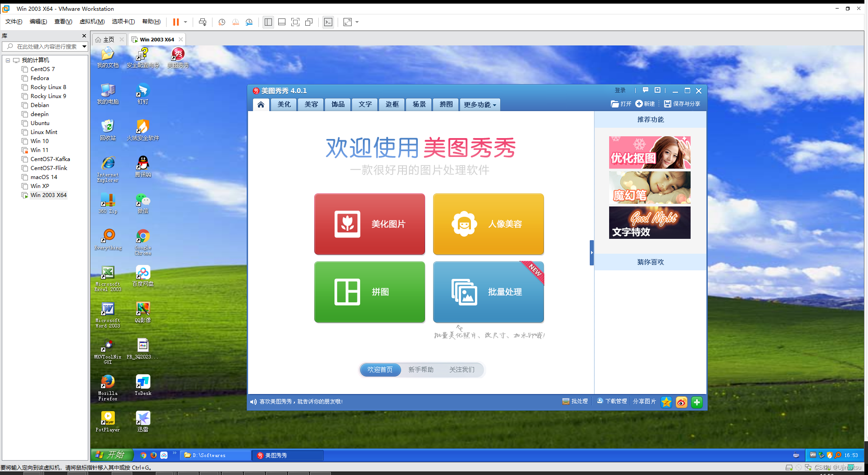868x475 pixels.
Task: Open the 选项卡(T) menu
Action: click(123, 22)
